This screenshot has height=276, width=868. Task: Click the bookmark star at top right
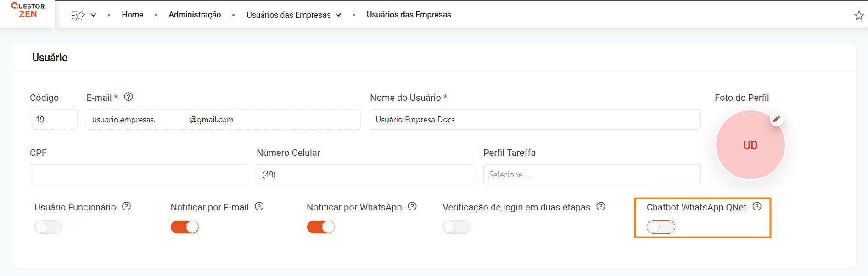click(x=859, y=16)
